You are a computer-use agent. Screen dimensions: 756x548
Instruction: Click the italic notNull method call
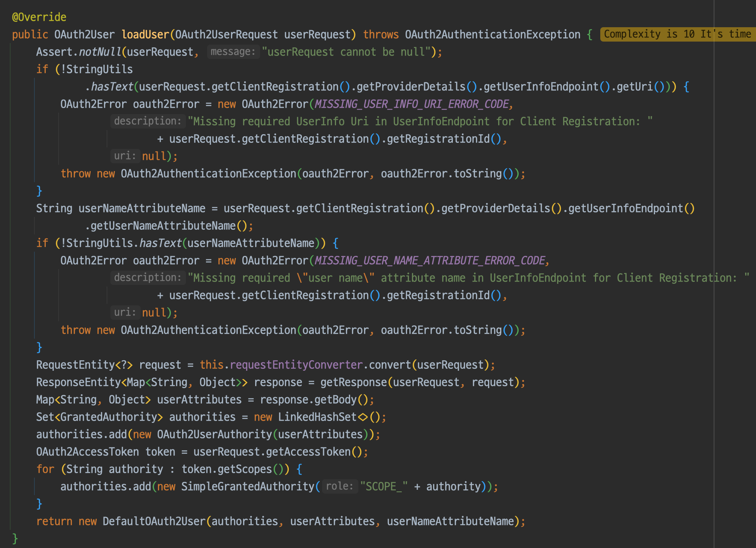[x=100, y=52]
